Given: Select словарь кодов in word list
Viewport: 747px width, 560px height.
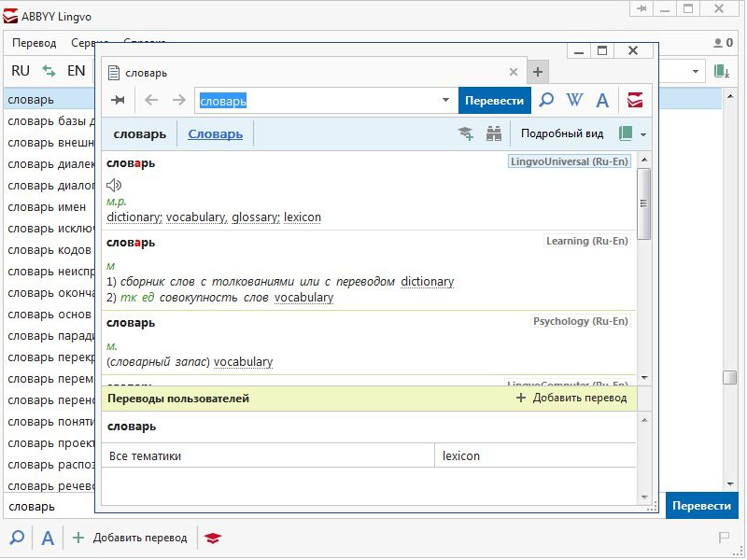Looking at the screenshot, I should [x=49, y=250].
